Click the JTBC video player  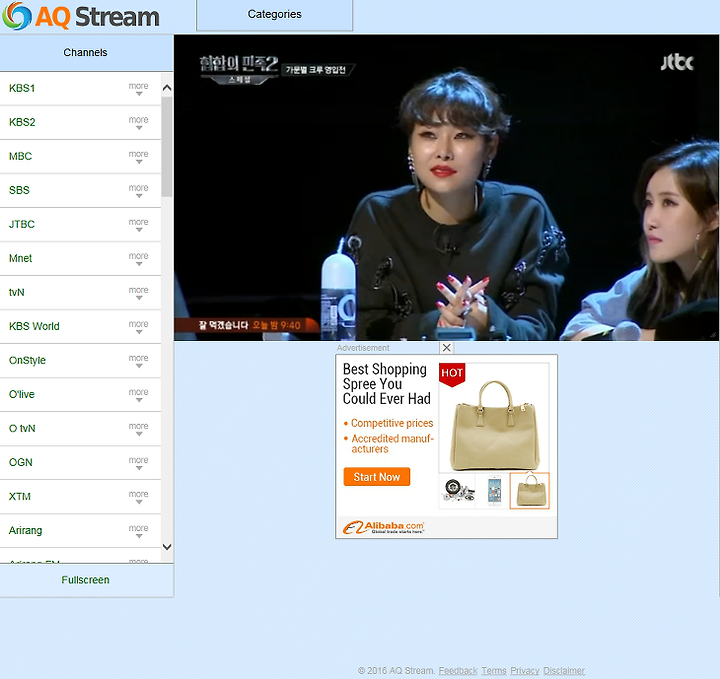pos(446,187)
